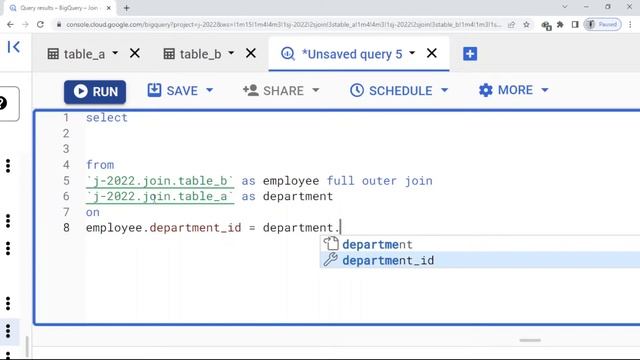Screen dimensions: 640x360
Task: Open the SCHEDULE menu
Action: coord(391,91)
